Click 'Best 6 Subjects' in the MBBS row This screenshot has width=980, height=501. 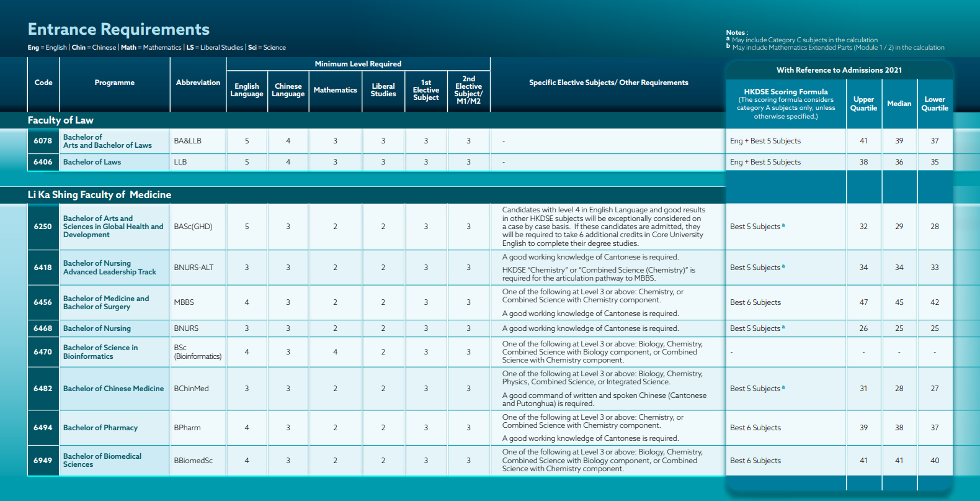click(755, 302)
